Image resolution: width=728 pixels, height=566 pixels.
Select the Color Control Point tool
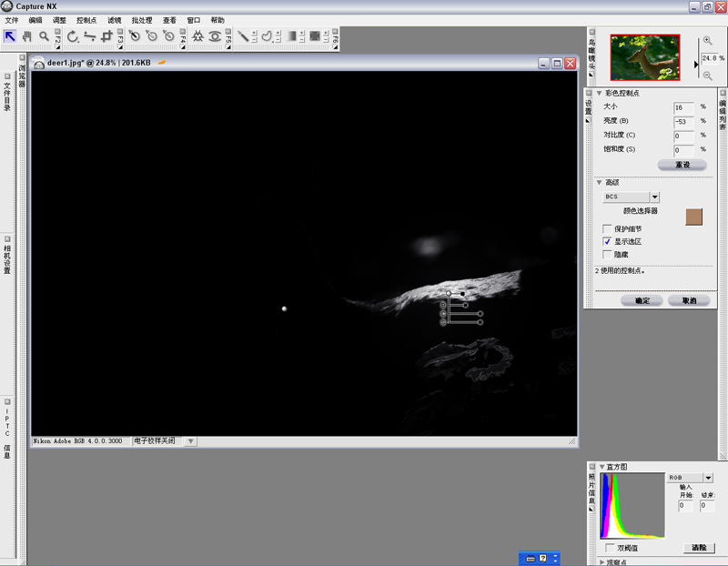[x=197, y=36]
